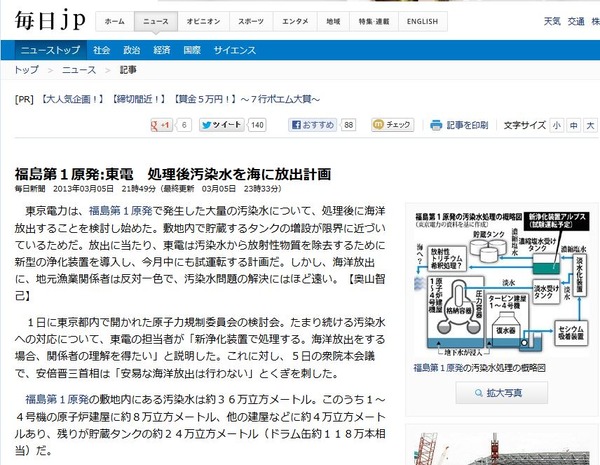Set text size to 小

(556, 126)
